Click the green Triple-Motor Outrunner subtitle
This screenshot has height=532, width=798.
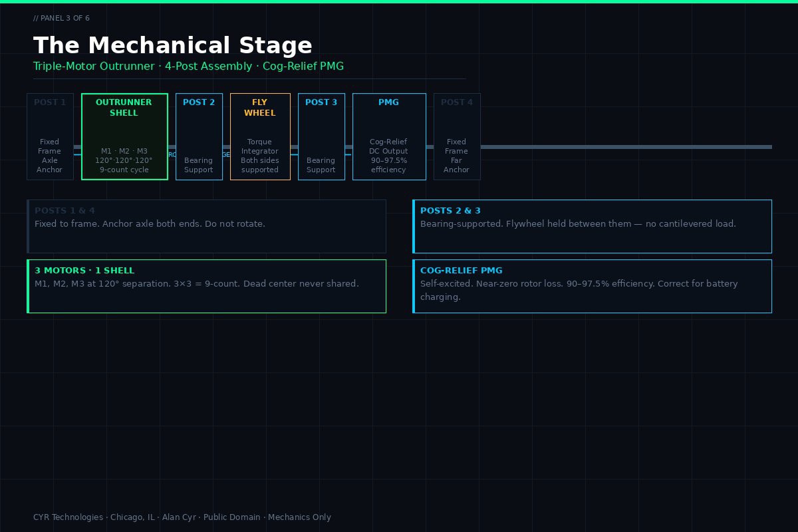click(188, 66)
